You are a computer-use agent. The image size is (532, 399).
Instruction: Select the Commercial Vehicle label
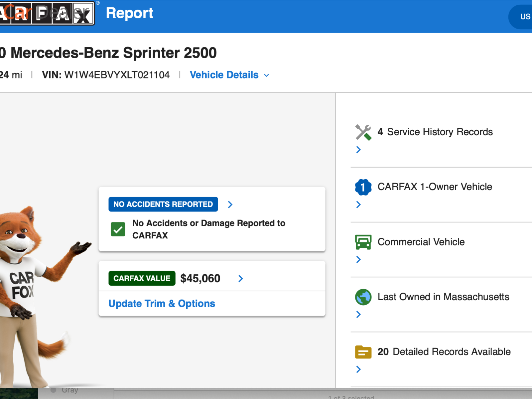[x=421, y=242]
